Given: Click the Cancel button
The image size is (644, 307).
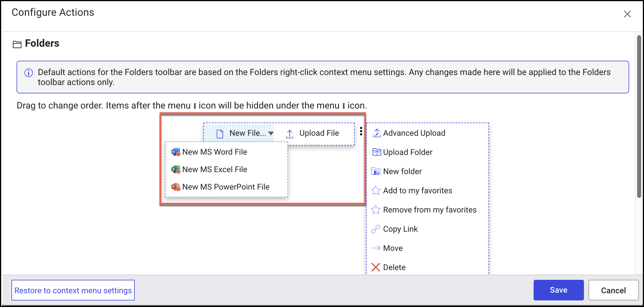Looking at the screenshot, I should [613, 290].
